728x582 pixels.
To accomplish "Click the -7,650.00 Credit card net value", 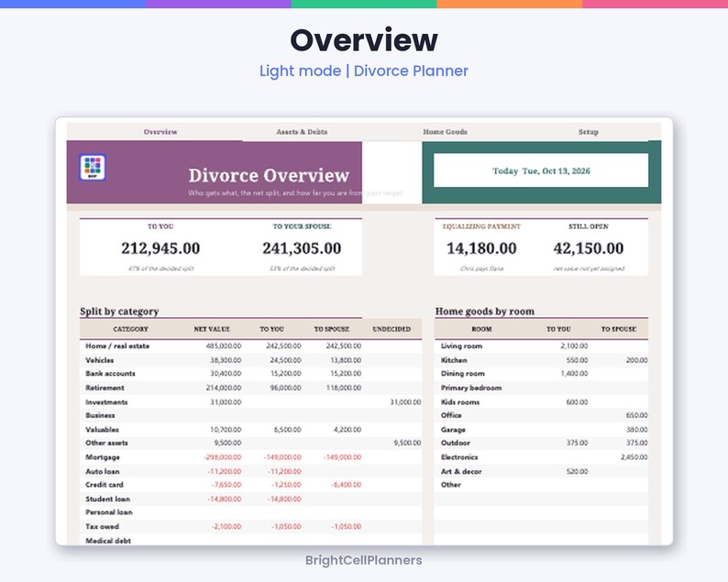I will coord(226,485).
